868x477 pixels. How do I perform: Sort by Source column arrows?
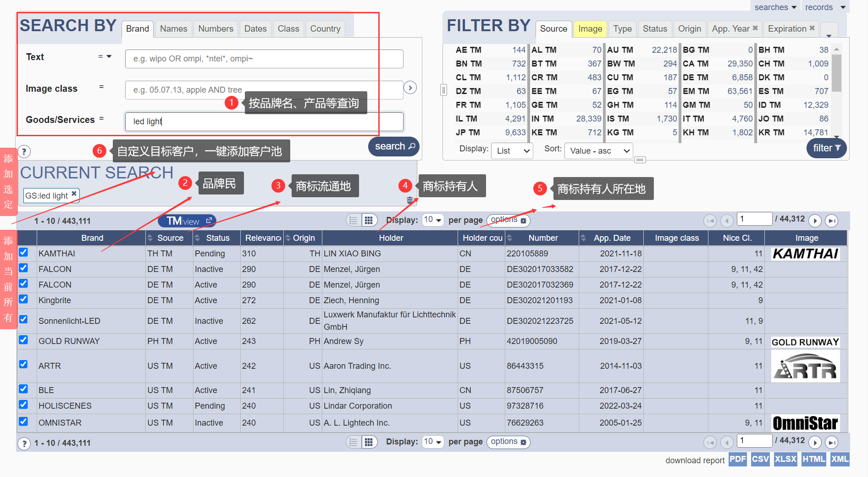(x=150, y=238)
